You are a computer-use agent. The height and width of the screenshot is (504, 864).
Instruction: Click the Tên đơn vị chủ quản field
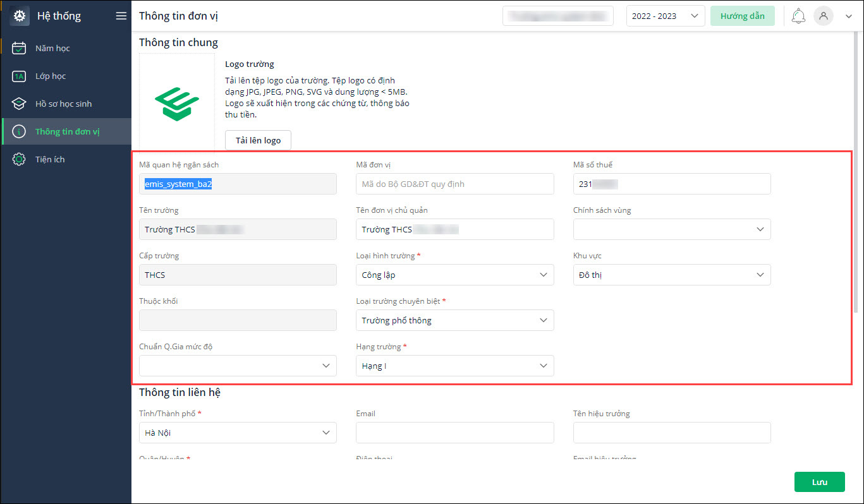pyautogui.click(x=455, y=229)
